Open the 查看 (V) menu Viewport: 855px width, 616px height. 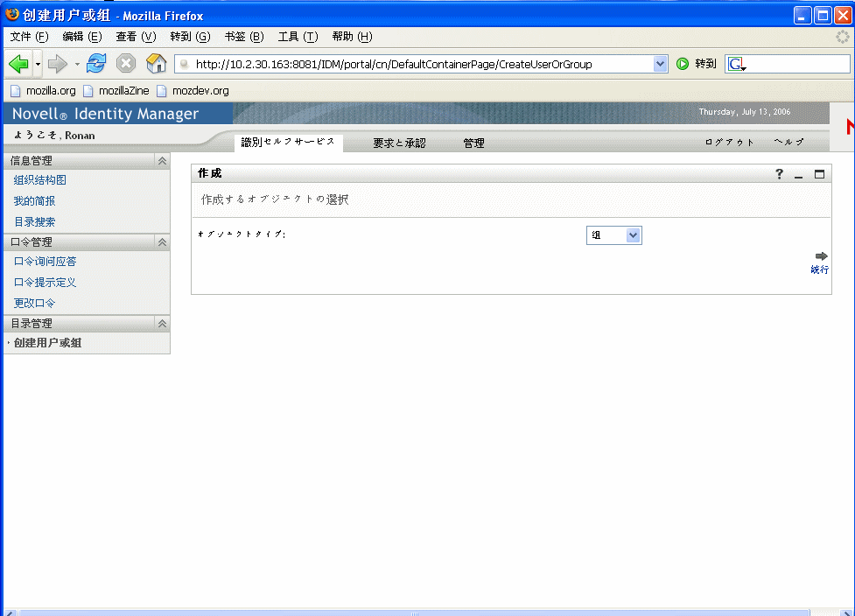[x=136, y=37]
